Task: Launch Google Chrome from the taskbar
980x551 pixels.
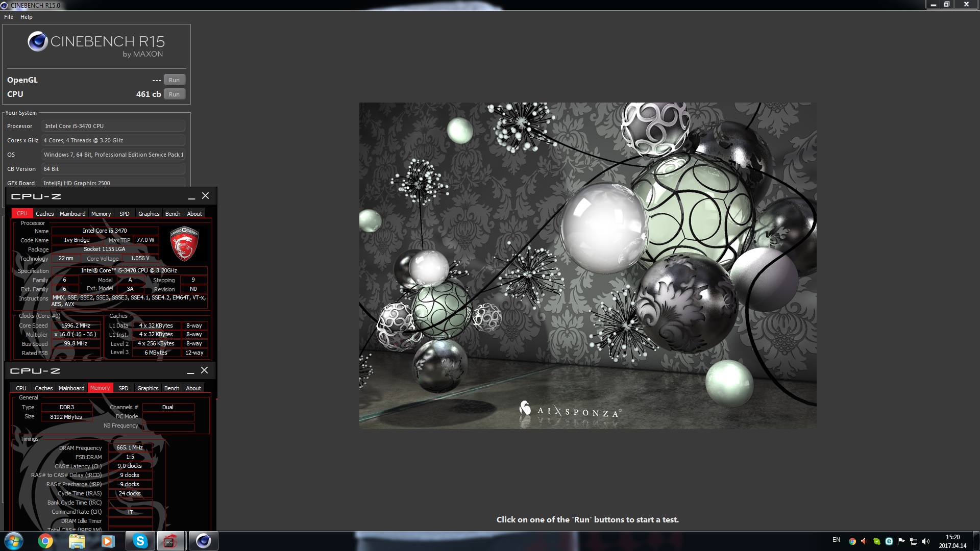Action: coord(45,541)
